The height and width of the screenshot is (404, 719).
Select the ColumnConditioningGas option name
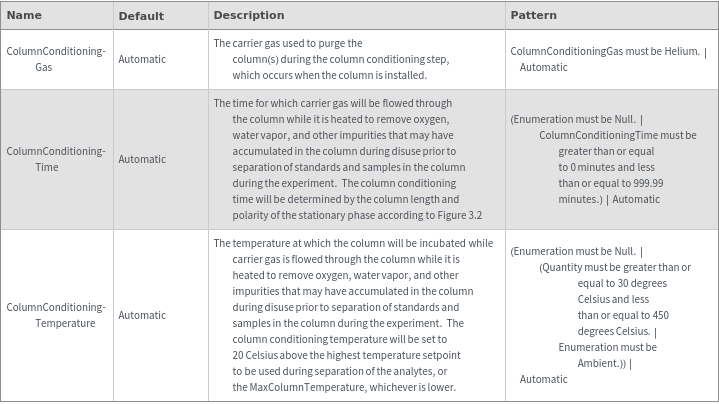tap(55, 59)
